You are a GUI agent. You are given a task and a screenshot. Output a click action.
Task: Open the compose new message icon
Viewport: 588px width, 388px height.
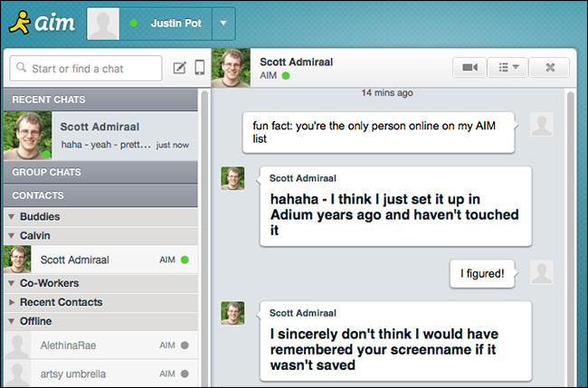coord(179,69)
